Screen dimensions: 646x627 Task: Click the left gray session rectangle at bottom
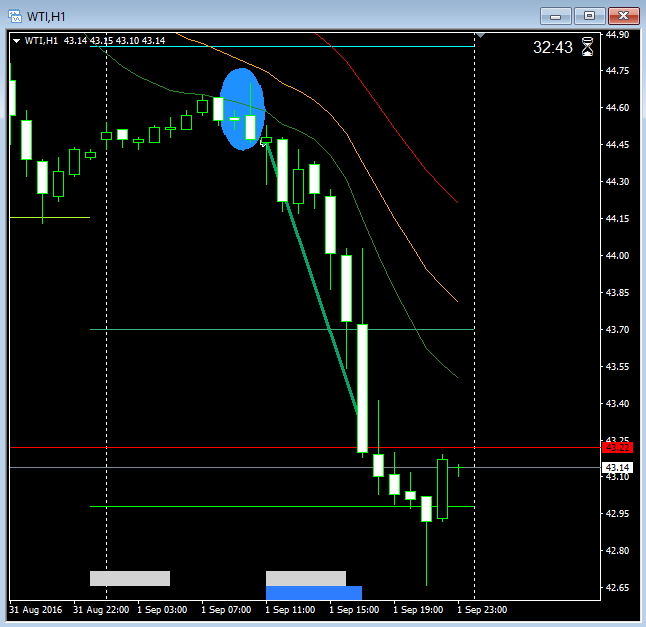click(x=130, y=578)
